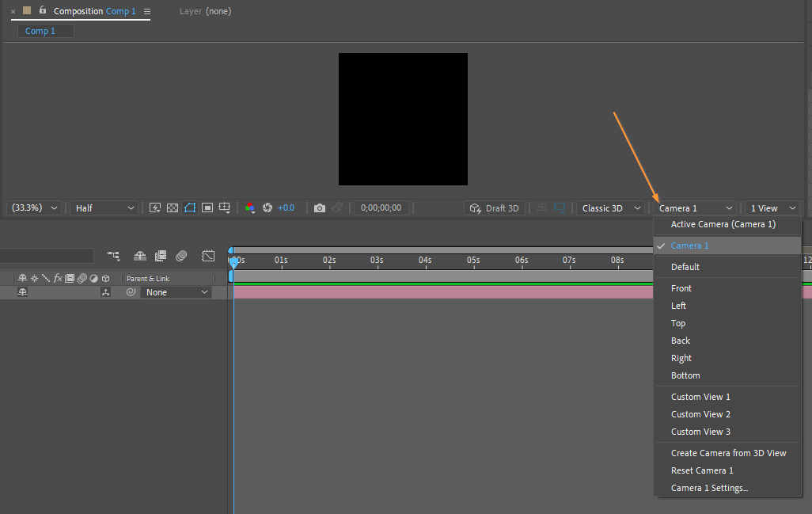Screen dimensions: 812x514
Task: Toggle the timeline Shy layers hide switch
Action: [x=140, y=256]
